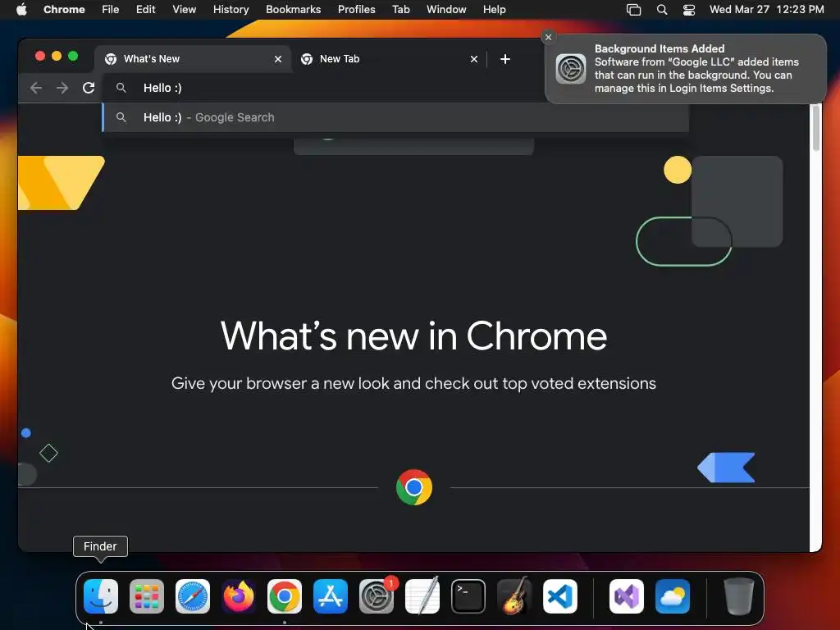Open System Settings in the Dock
The image size is (840, 630).
(377, 596)
